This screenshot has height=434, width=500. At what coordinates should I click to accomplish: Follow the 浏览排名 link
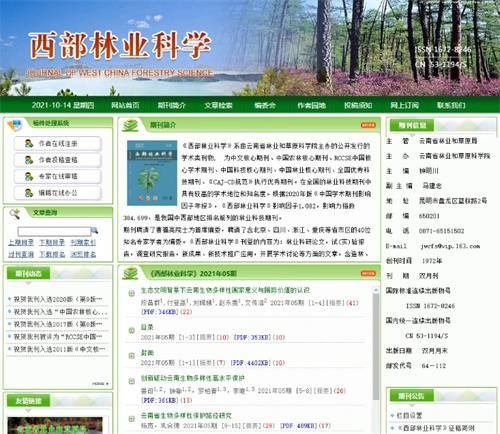83,254
